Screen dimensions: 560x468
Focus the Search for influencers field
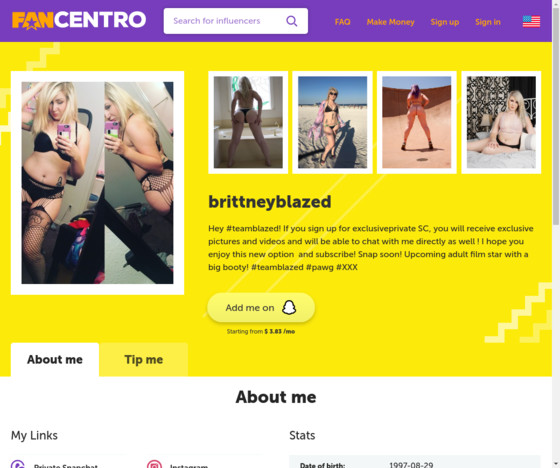click(236, 21)
